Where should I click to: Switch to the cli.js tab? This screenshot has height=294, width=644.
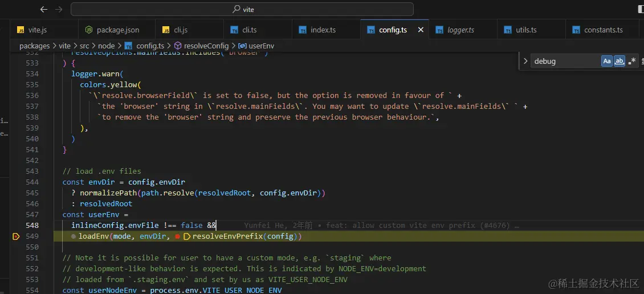click(x=189, y=30)
